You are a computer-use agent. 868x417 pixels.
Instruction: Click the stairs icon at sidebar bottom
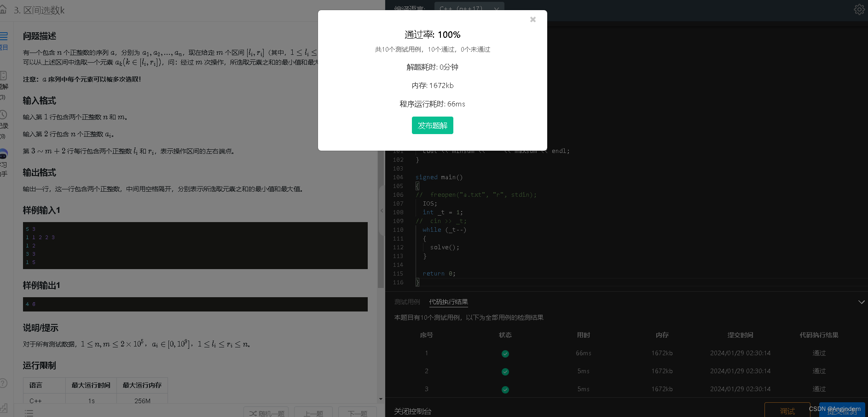tap(4, 408)
